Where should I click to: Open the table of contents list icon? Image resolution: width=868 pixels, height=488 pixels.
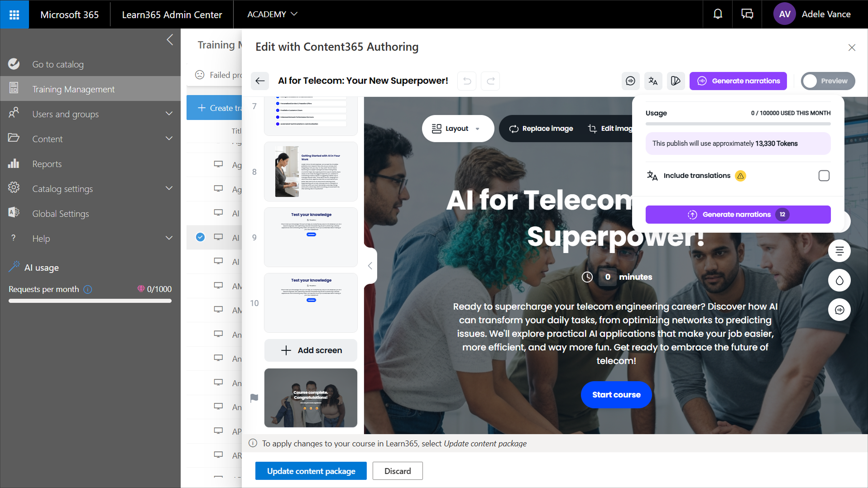point(839,251)
